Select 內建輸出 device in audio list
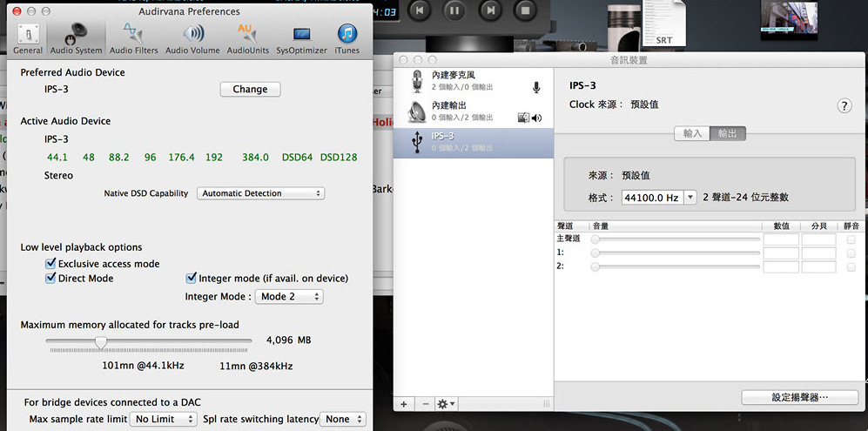868x431 pixels. (x=474, y=112)
